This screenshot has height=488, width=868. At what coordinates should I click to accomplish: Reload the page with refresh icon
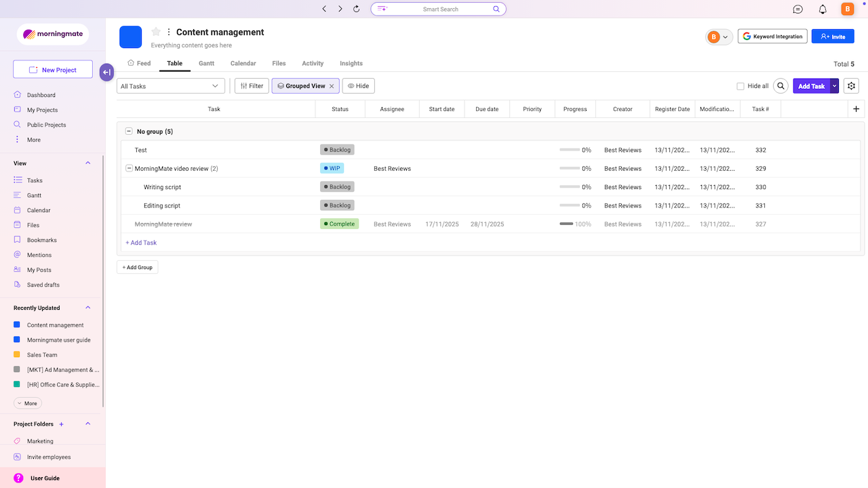point(357,9)
